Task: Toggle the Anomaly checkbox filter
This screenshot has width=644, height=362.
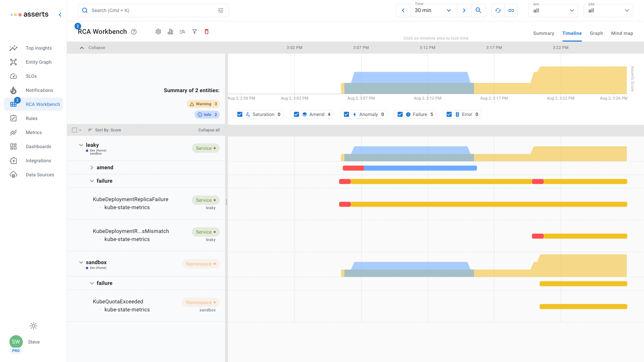Action: [347, 114]
